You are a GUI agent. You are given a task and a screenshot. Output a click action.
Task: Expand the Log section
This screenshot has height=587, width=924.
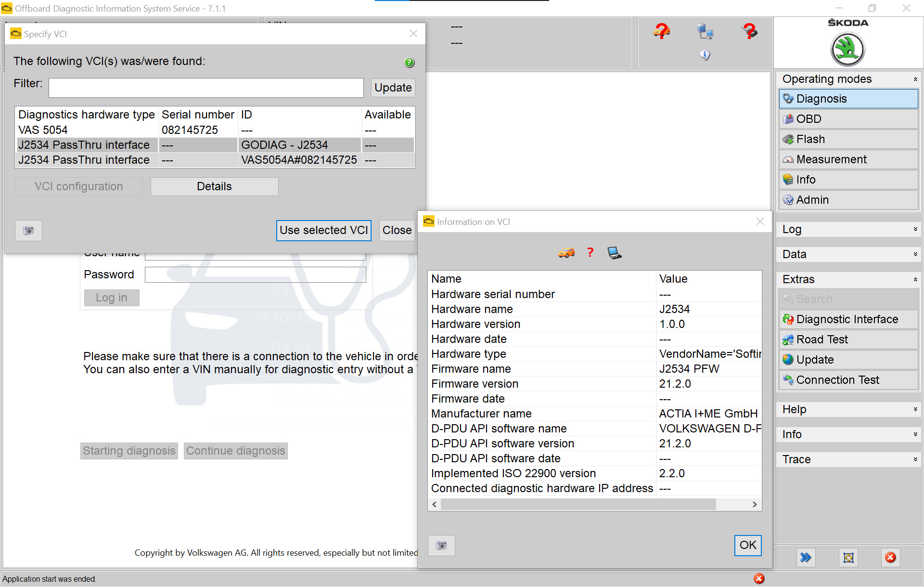click(x=848, y=229)
